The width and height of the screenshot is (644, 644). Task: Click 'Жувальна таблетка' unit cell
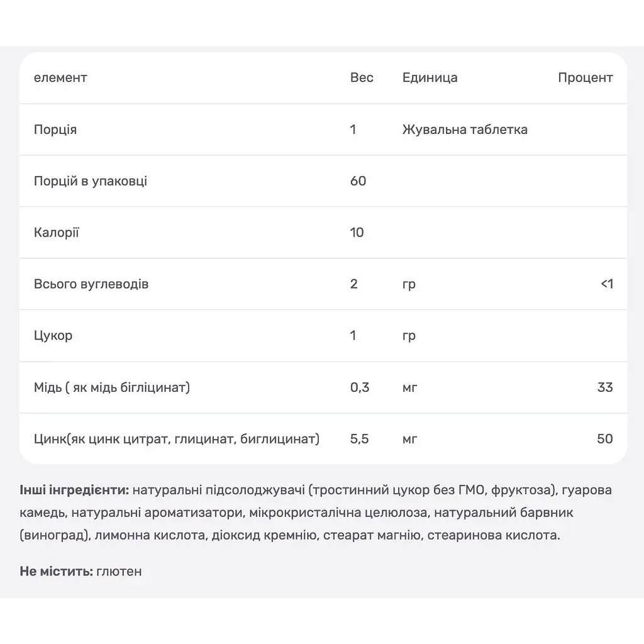[x=465, y=130]
